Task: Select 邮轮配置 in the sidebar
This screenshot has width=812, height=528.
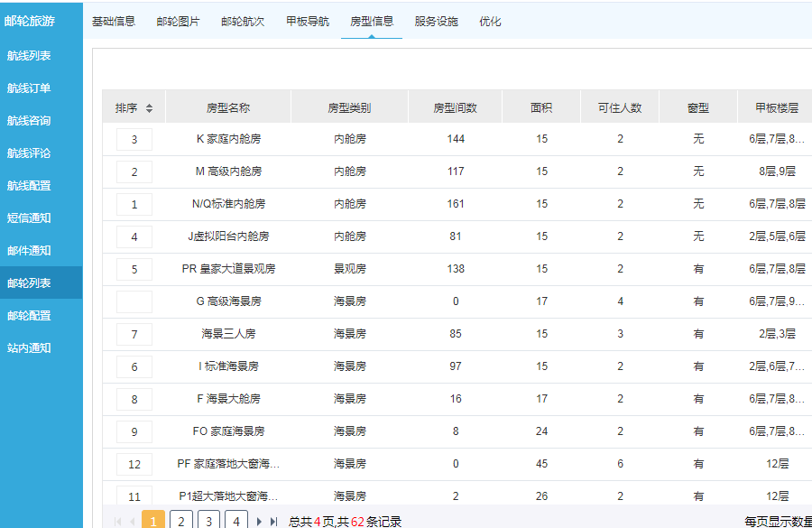Action: [29, 316]
